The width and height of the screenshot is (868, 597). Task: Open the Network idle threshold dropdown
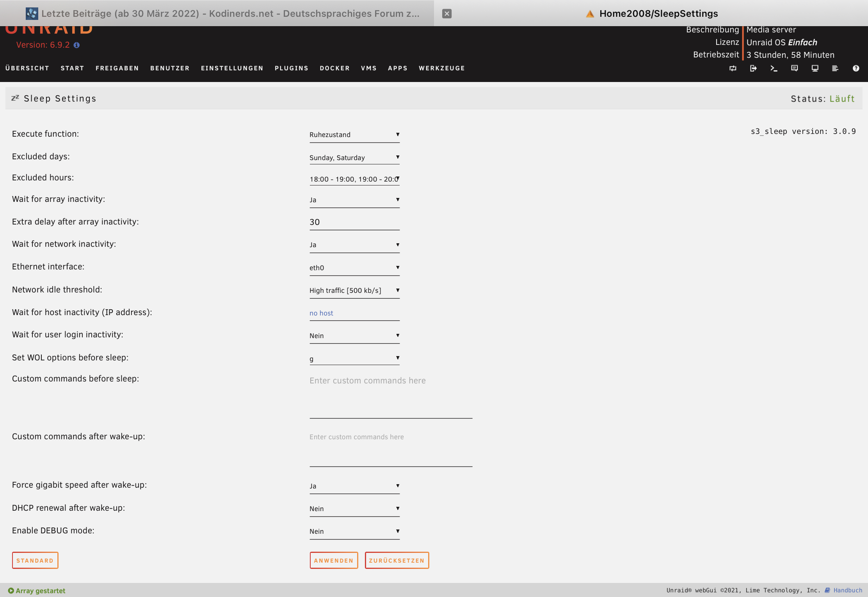354,290
